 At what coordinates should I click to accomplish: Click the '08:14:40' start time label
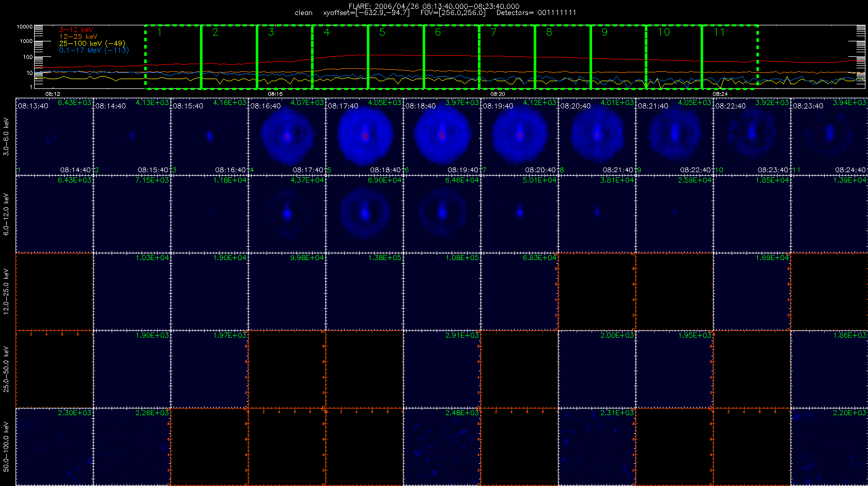(111, 106)
